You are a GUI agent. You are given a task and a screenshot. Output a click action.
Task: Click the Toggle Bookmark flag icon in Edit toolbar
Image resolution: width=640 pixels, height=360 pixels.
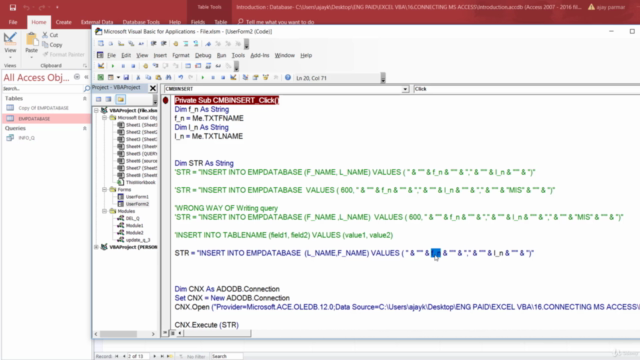(208, 44)
